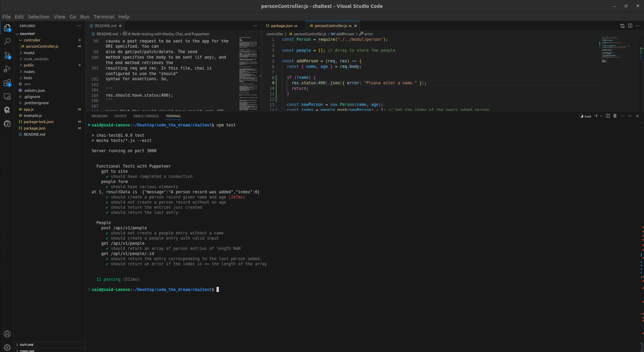Switch to the DEBUG CONSOLE panel tab
Viewport: 644px width, 352px height.
(x=146, y=116)
